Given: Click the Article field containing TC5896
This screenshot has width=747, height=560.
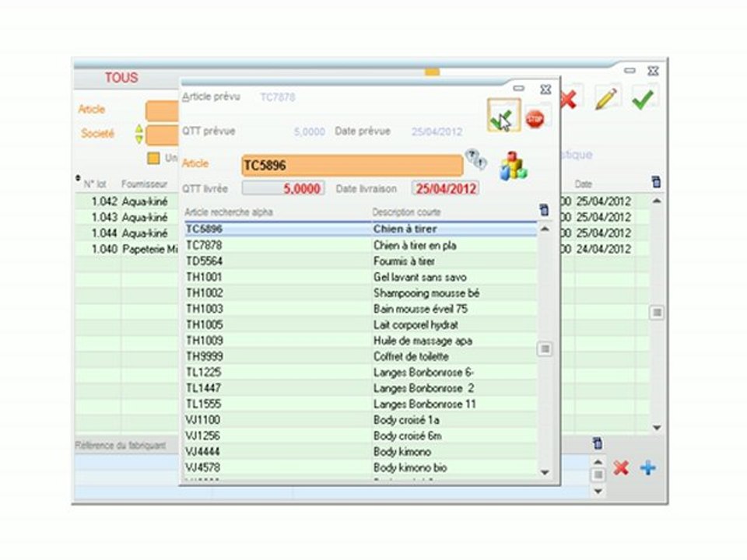Looking at the screenshot, I should pos(352,165).
